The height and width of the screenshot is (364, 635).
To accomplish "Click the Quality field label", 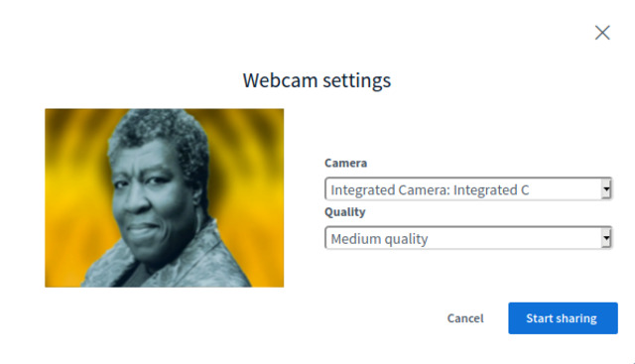I will click(345, 212).
